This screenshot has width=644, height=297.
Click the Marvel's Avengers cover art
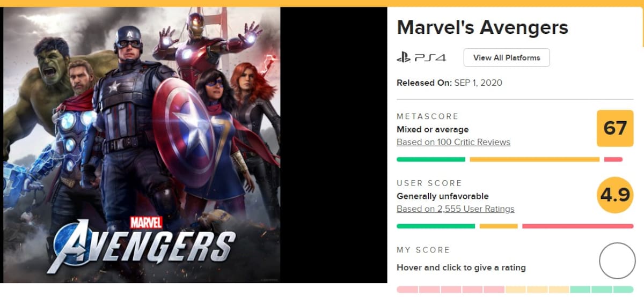tap(142, 145)
